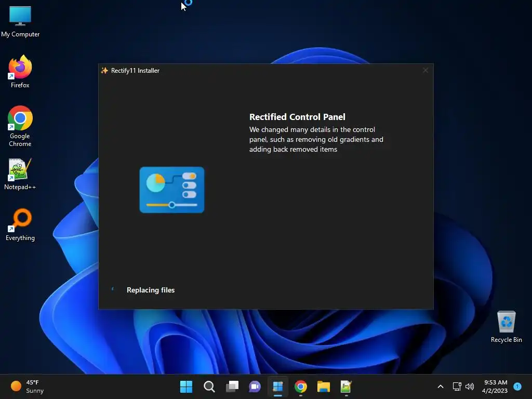Open the notification badge in the tray
Image resolution: width=532 pixels, height=399 pixels.
pyautogui.click(x=517, y=386)
